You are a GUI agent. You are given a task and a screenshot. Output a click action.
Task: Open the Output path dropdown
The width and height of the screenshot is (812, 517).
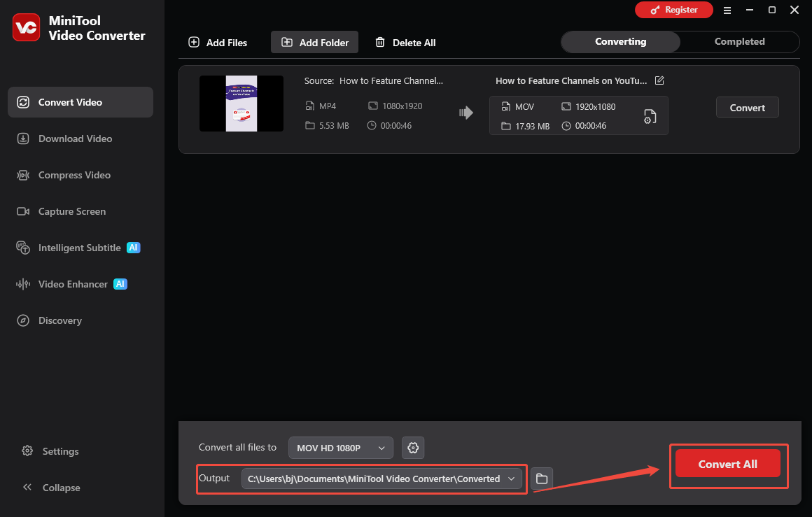pos(381,479)
